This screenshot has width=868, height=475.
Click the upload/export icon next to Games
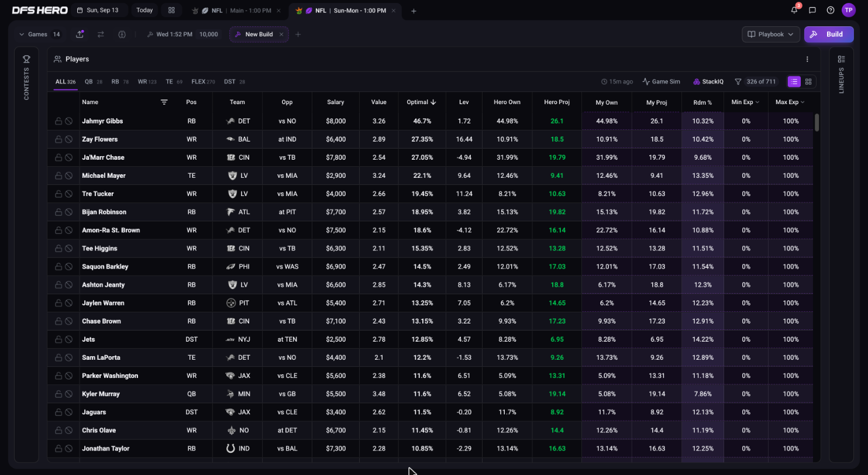(x=80, y=35)
